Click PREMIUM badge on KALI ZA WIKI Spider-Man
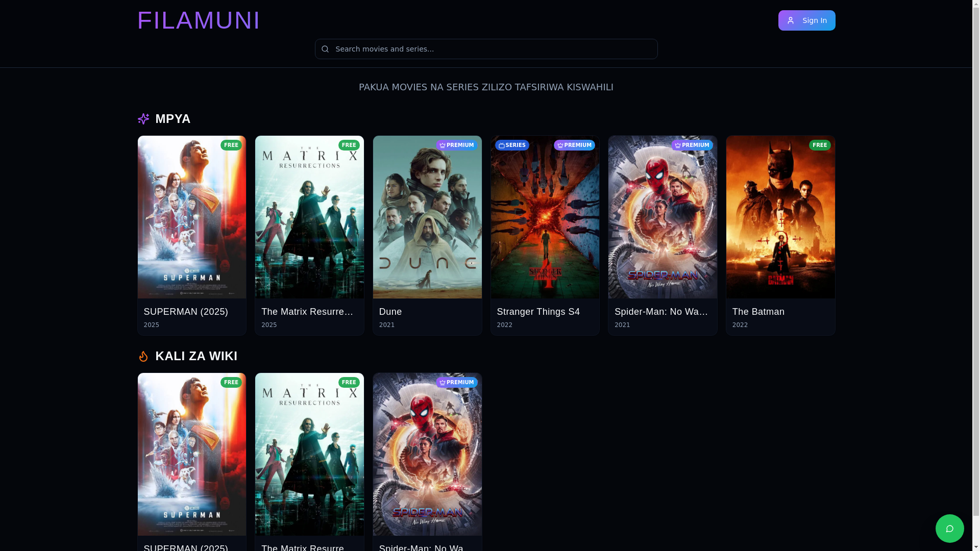Viewport: 980px width, 551px height. point(457,382)
